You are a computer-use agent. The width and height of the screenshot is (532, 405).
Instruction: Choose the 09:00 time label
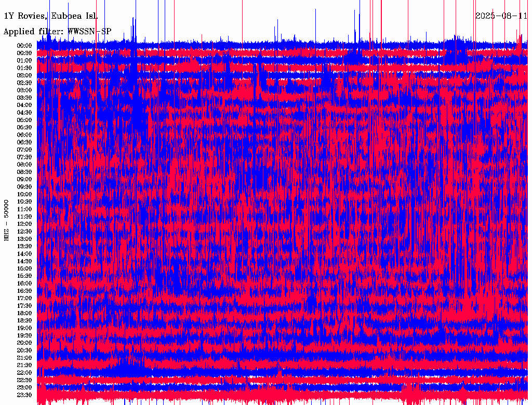[x=25, y=179]
